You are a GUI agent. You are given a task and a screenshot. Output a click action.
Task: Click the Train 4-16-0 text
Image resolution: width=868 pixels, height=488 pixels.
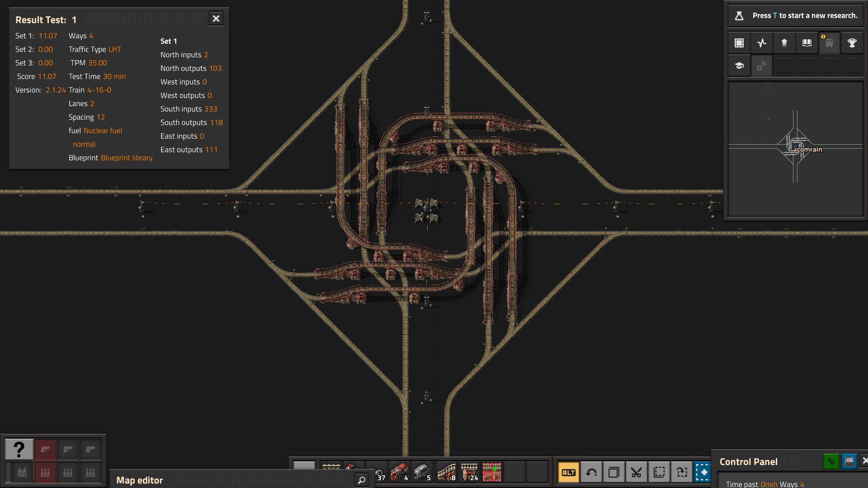click(90, 90)
